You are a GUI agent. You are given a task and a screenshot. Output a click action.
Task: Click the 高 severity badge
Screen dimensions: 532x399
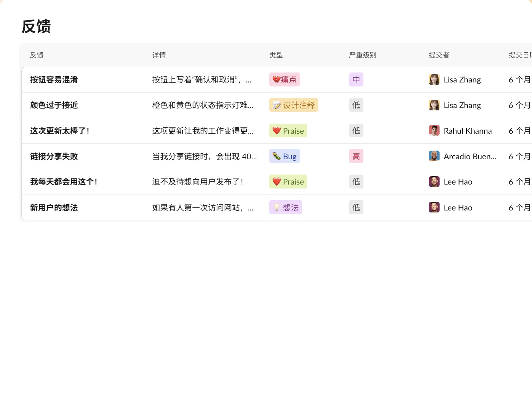(x=356, y=156)
